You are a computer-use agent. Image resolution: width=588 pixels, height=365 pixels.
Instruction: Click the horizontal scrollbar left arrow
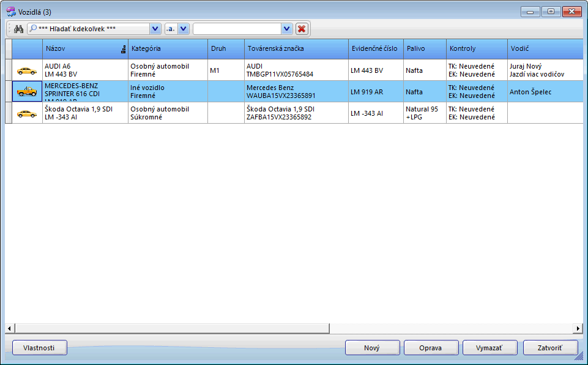point(9,329)
